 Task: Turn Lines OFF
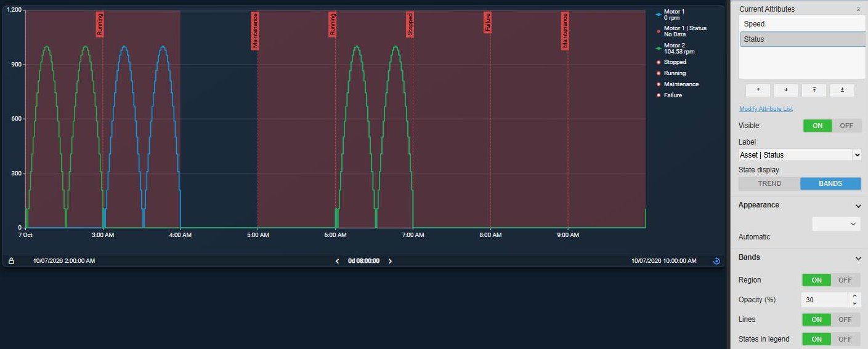point(845,319)
